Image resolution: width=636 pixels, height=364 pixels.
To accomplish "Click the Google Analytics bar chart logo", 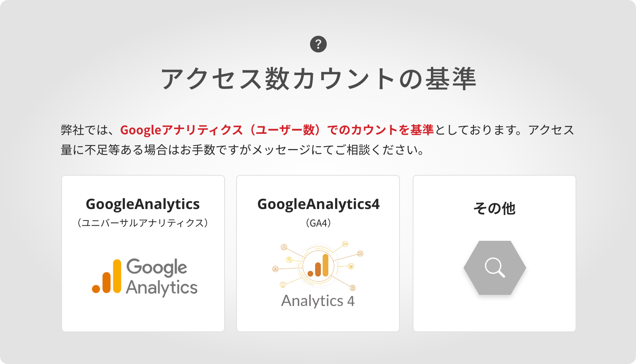I will coord(107,277).
